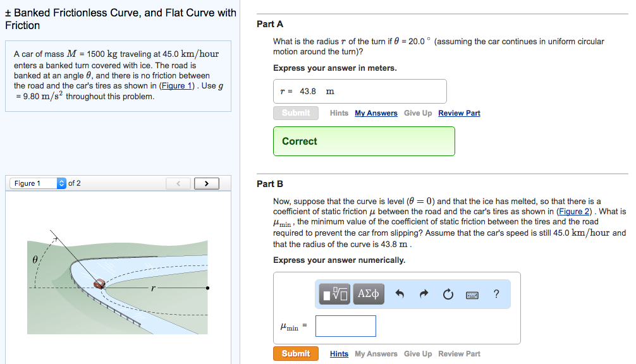Open Review Part for Part A
Screen dimensions: 636x364
pos(458,112)
